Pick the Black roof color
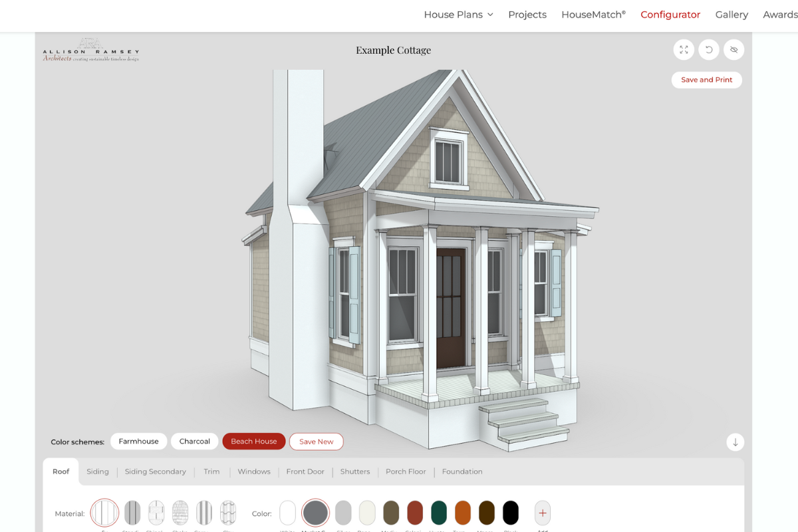The image size is (798, 532). tap(511, 513)
